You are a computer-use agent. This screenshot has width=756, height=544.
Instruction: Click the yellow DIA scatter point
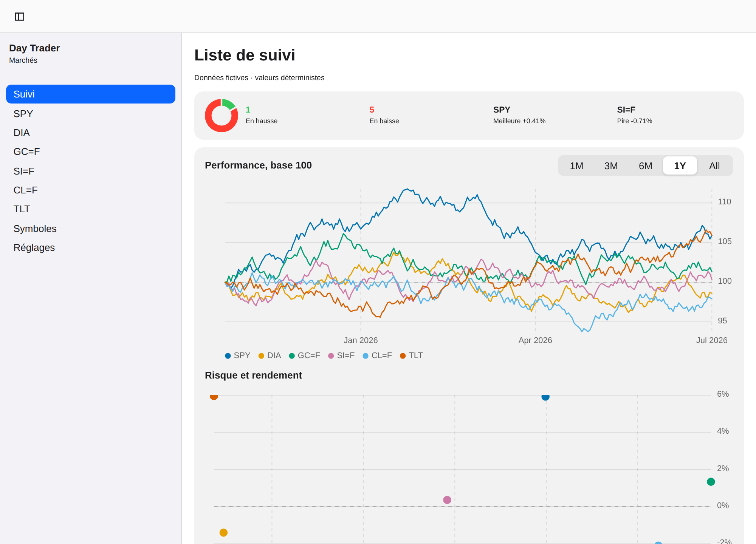(x=223, y=533)
